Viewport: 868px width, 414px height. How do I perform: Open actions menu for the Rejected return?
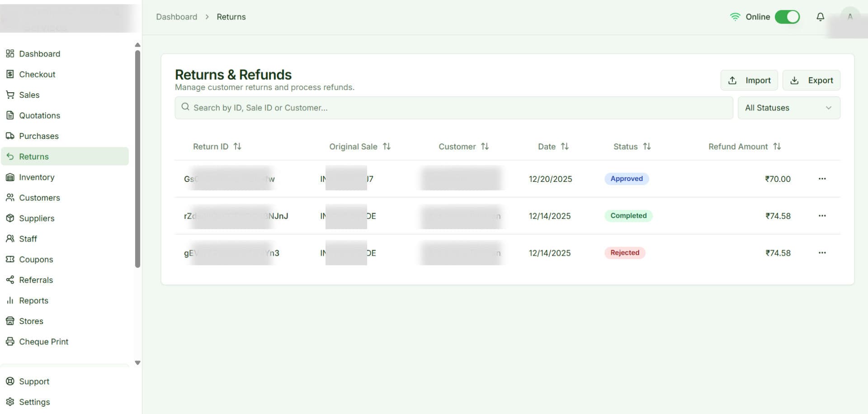point(822,253)
